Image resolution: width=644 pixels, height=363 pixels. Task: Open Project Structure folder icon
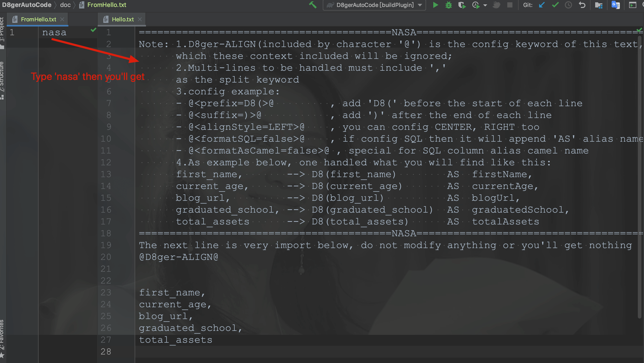(599, 5)
